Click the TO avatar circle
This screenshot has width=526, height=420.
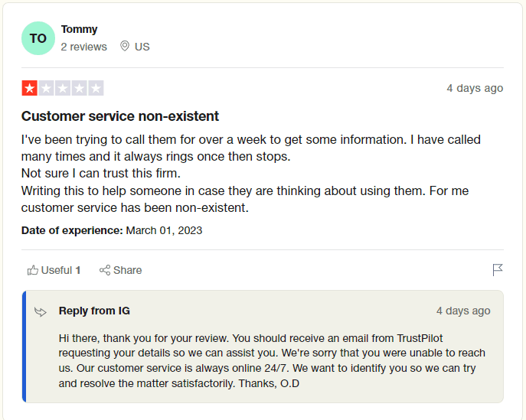38,38
